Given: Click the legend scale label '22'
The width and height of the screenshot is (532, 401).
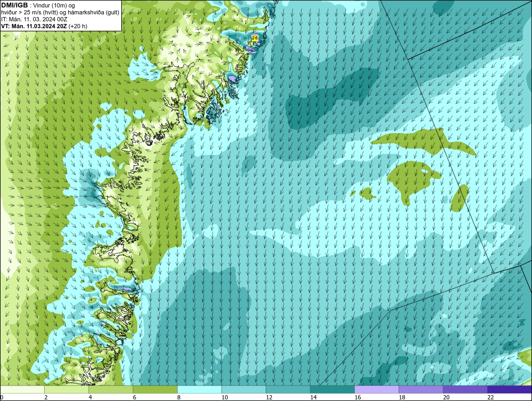Looking at the screenshot, I should point(491,397).
